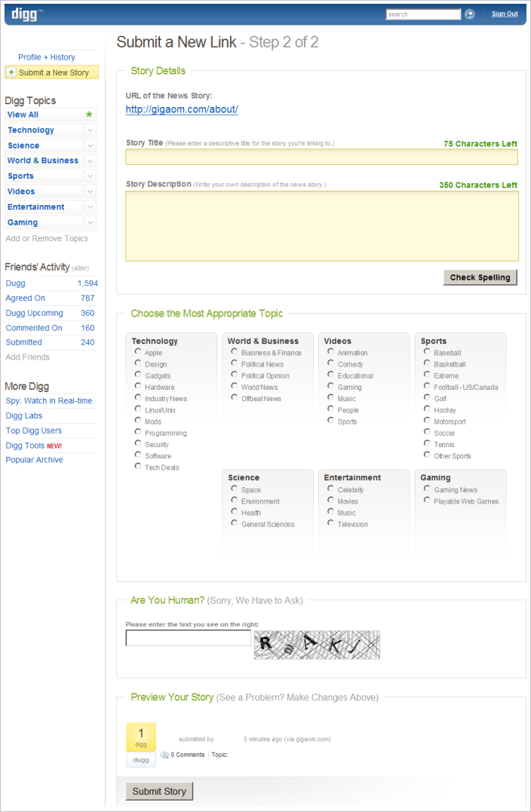The image size is (531, 812).
Task: Click Add or Remove Topics link
Action: 47,239
